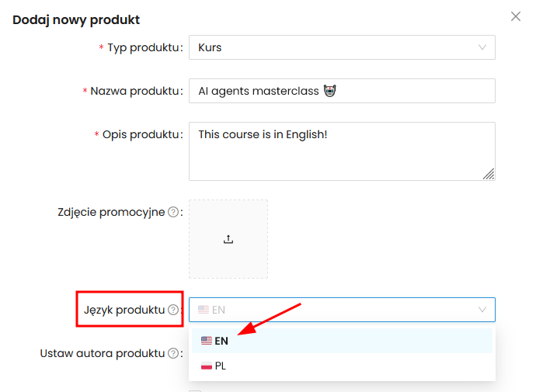Click help icon beside Język produktu
The width and height of the screenshot is (536, 392).
coord(173,310)
